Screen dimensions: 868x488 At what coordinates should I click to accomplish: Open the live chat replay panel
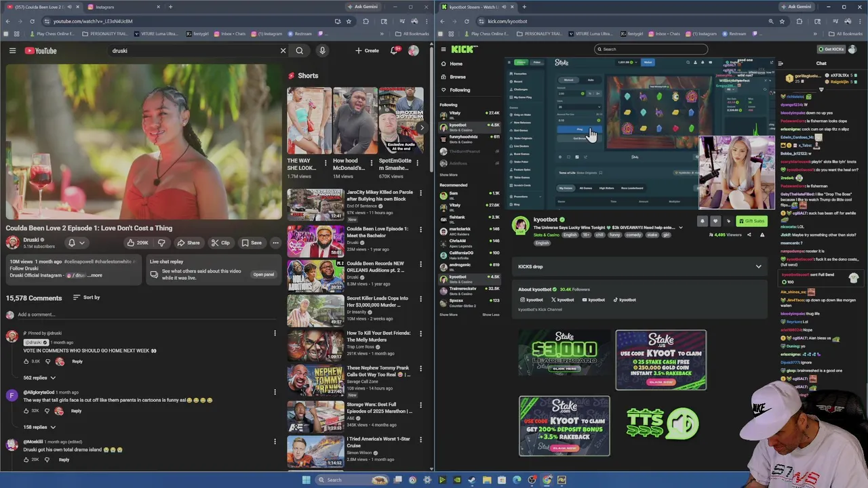tap(263, 274)
